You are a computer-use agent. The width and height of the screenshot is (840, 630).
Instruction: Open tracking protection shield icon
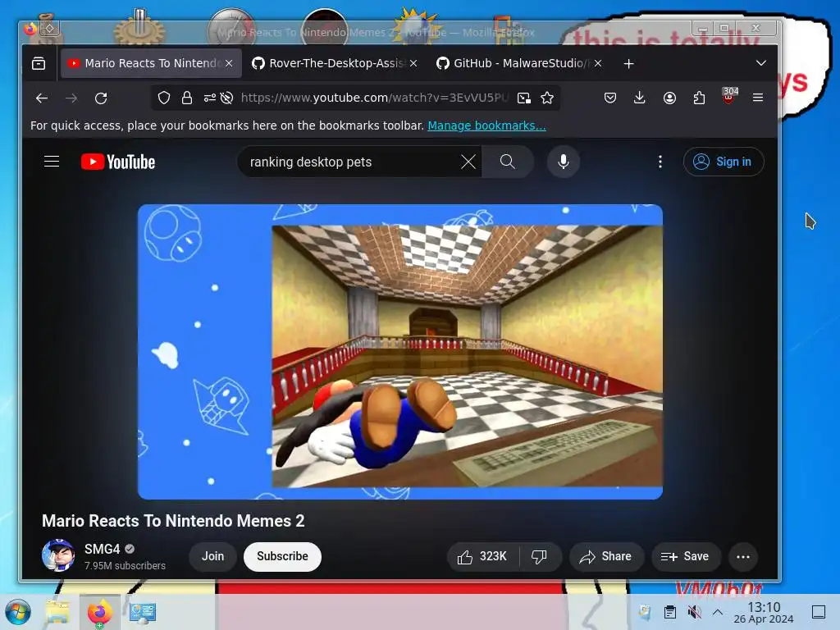click(x=164, y=98)
